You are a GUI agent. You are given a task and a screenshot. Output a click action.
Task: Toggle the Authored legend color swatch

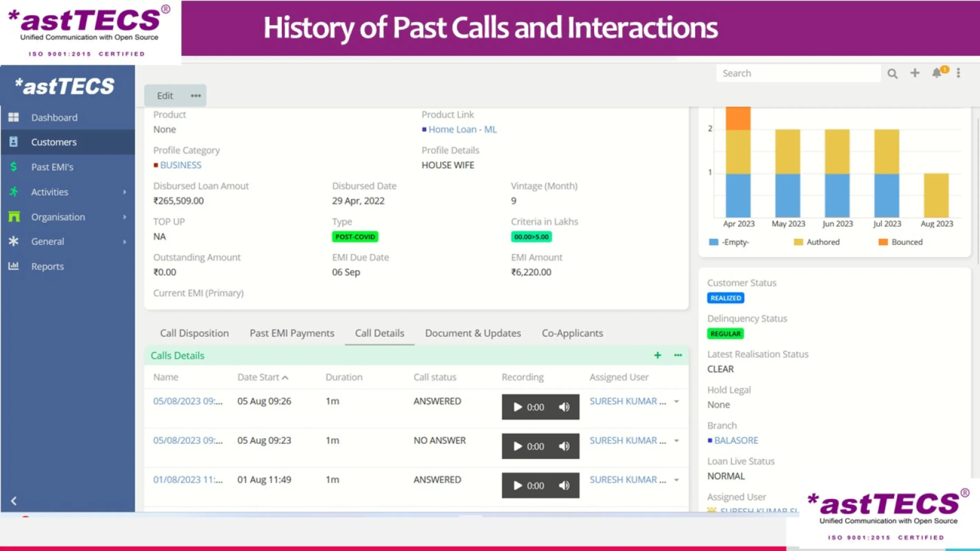[798, 242]
